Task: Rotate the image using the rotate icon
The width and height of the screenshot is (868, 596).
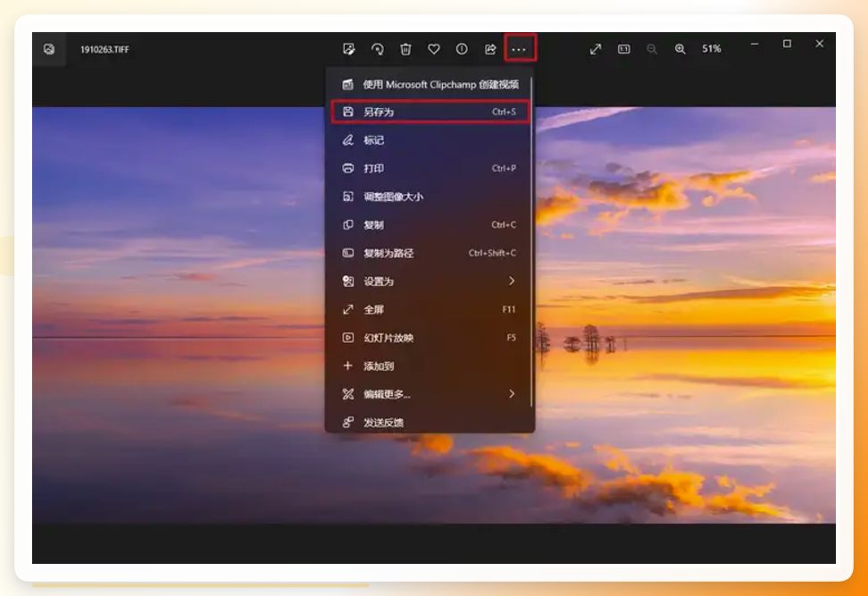Action: click(378, 49)
